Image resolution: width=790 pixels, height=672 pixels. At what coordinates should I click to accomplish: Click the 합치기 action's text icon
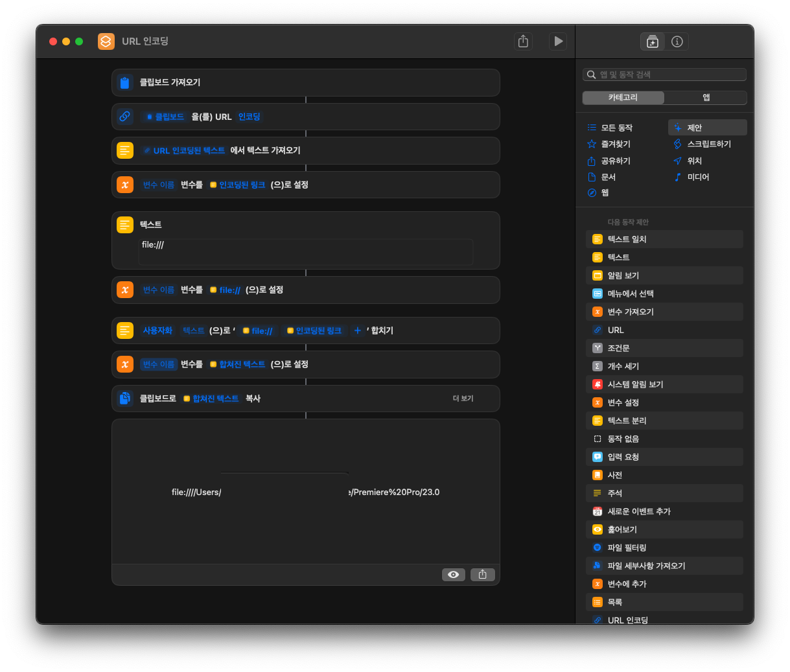click(x=125, y=330)
